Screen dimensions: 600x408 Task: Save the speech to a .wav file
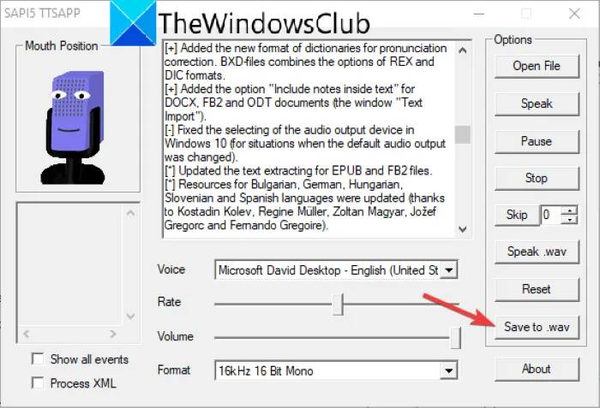536,327
